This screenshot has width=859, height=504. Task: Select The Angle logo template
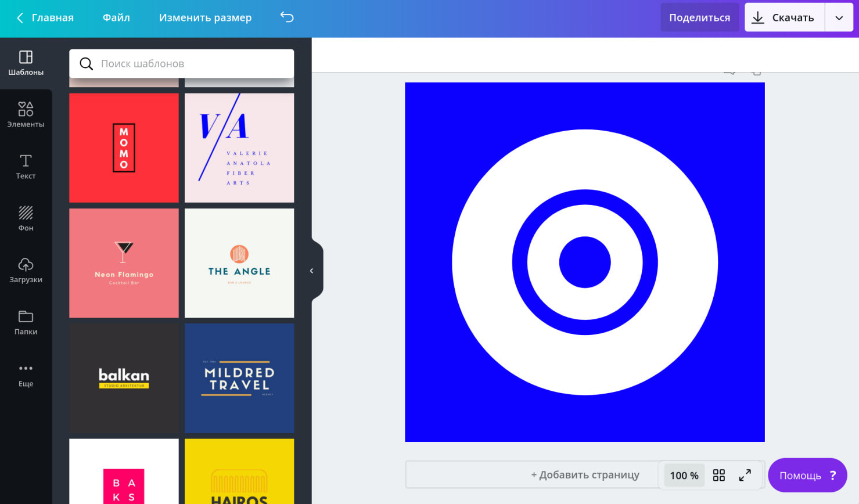pyautogui.click(x=239, y=263)
